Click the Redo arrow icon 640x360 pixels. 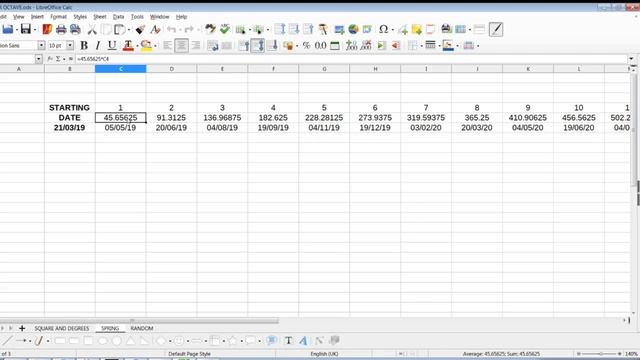189,29
